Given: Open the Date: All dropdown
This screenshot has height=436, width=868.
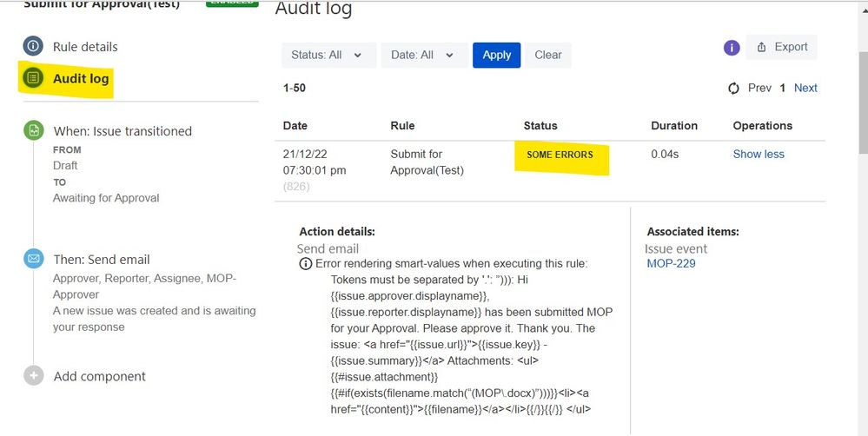Looking at the screenshot, I should pyautogui.click(x=425, y=55).
